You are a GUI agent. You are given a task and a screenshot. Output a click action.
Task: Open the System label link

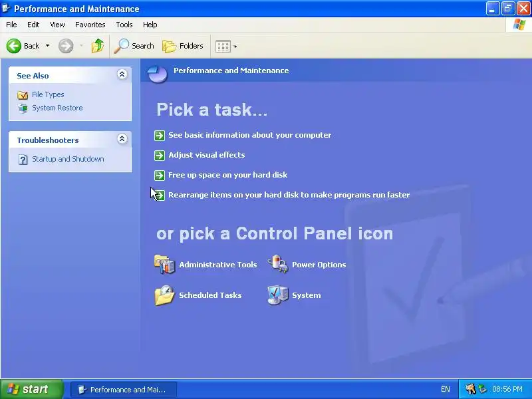(307, 295)
